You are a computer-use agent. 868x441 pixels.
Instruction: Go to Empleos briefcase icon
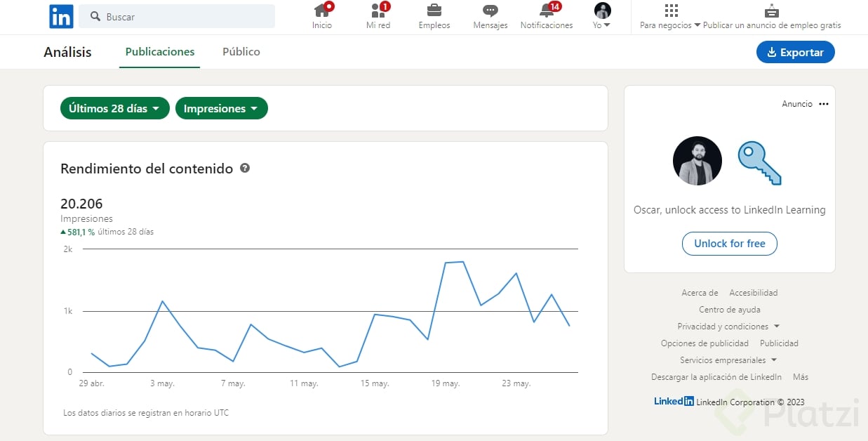434,11
